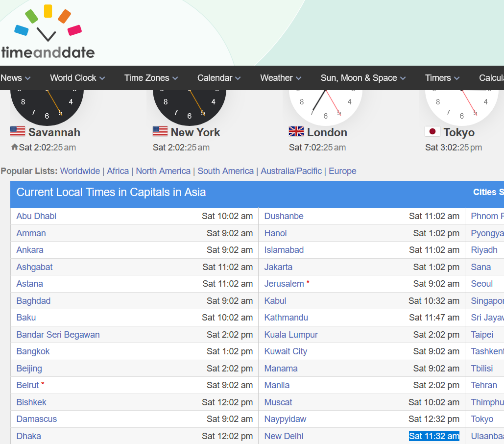Open the Tokyo city heading above clock time

pos(459,132)
